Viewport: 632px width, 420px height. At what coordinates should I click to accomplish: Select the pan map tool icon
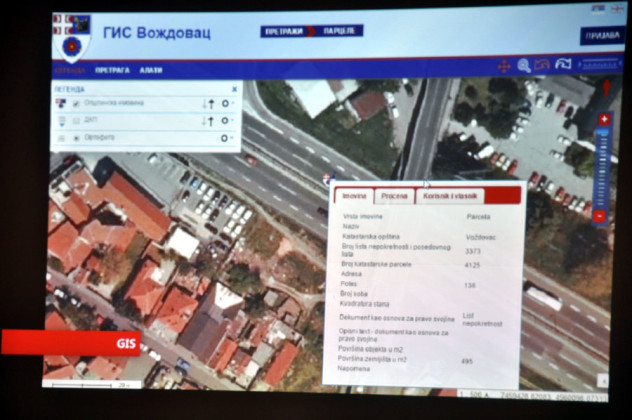tap(504, 66)
